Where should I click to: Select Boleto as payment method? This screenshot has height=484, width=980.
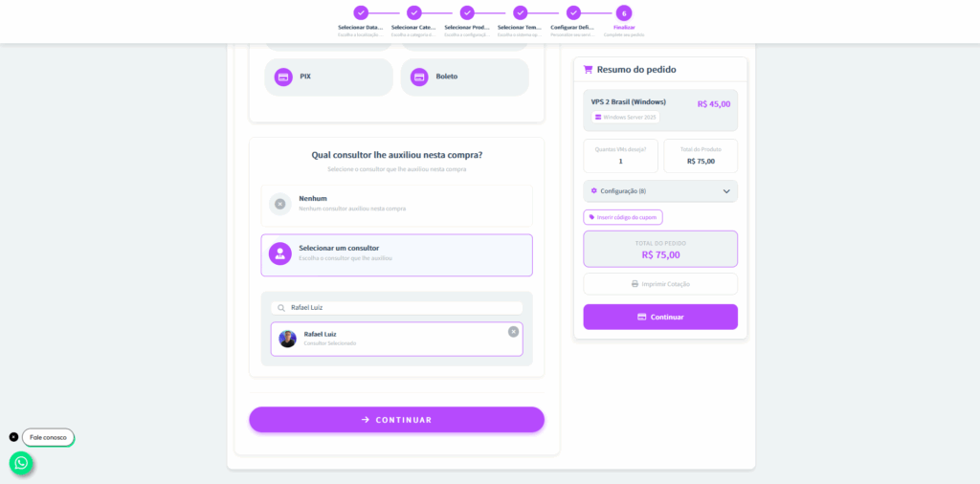(x=464, y=77)
